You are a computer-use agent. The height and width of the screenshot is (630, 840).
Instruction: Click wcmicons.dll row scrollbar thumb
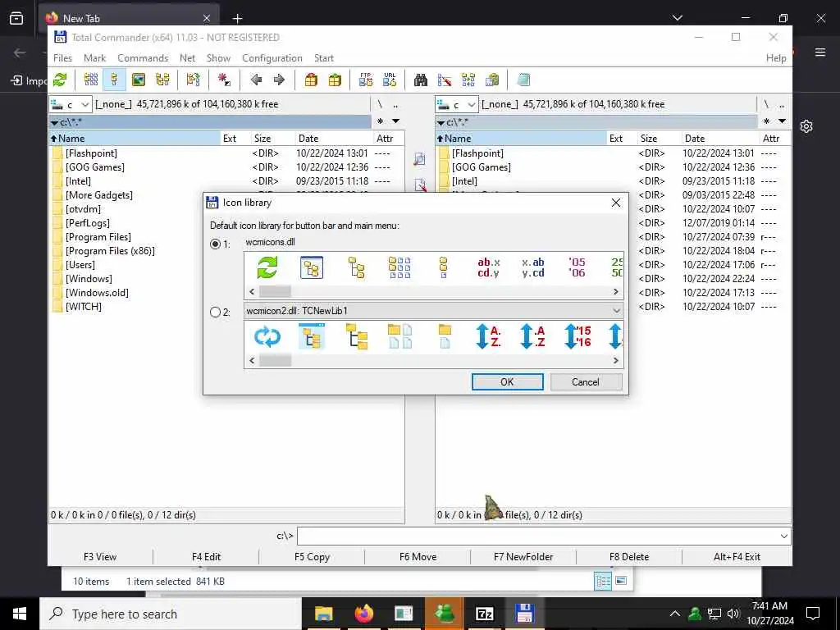[x=275, y=292]
